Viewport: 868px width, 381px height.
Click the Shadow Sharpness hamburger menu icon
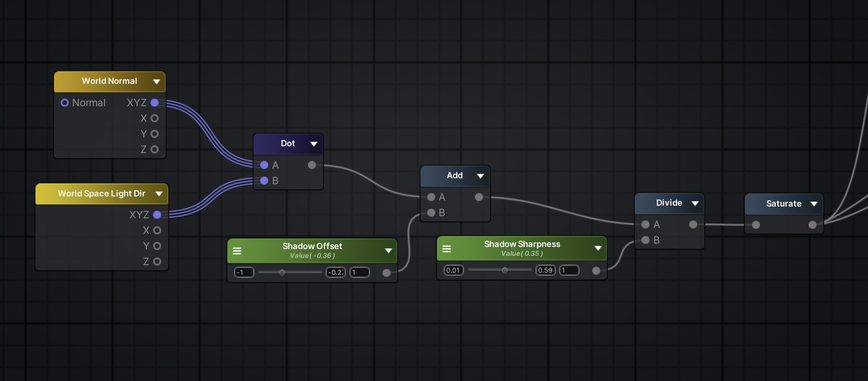point(447,249)
